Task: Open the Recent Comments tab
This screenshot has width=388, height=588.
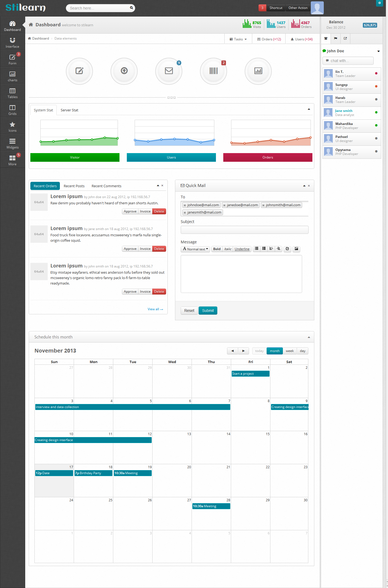Action: coord(106,186)
